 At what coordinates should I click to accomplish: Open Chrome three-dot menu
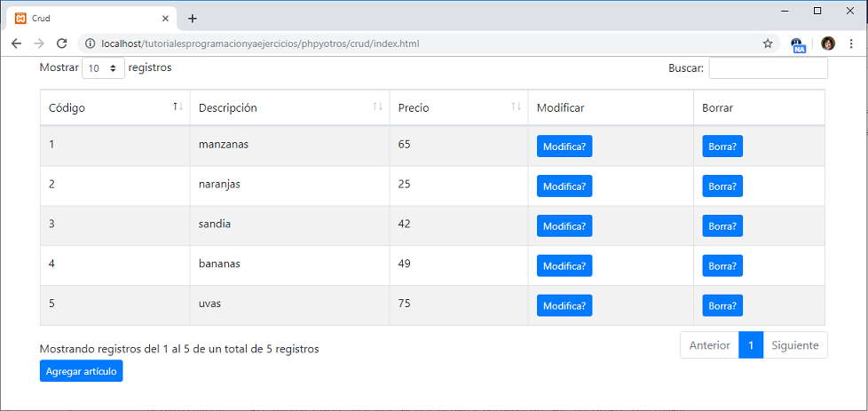tap(851, 43)
